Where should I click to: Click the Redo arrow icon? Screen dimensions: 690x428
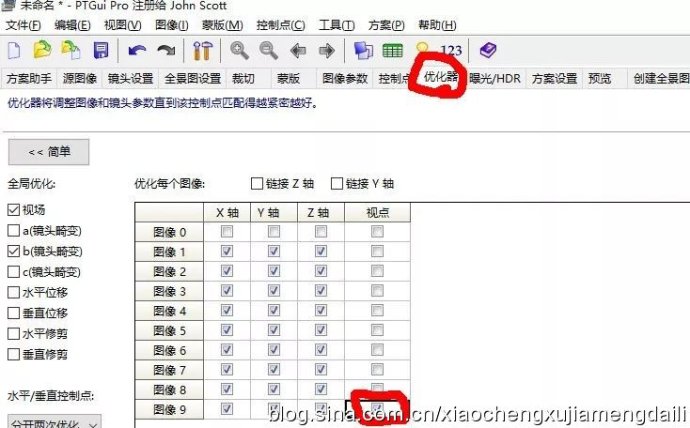point(165,50)
